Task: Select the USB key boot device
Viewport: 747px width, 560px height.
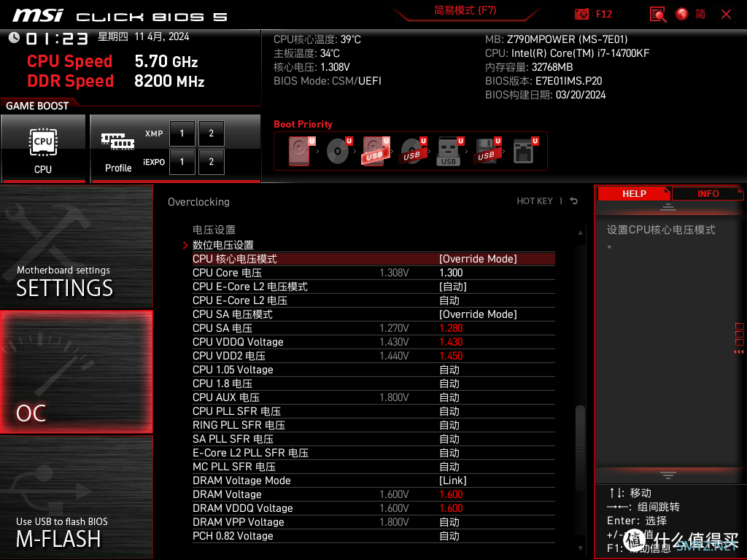Action: [x=449, y=152]
